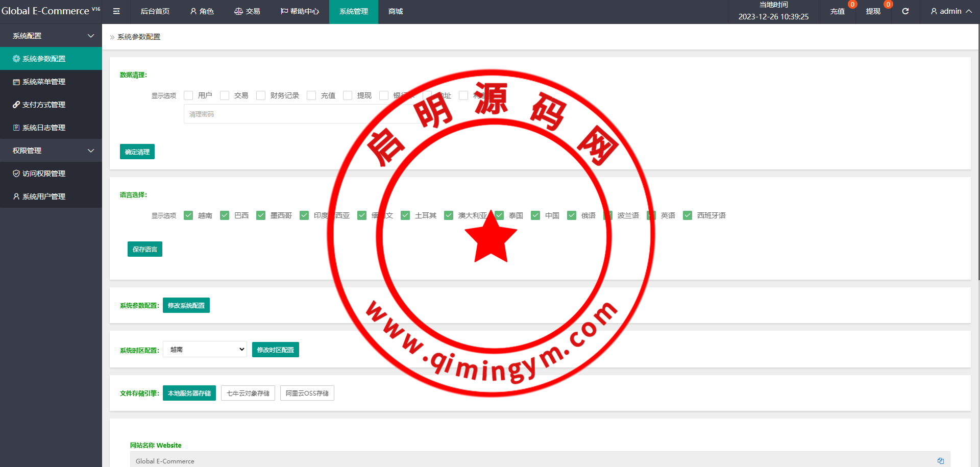Check the 交易 data cleanup checkbox
Image resolution: width=980 pixels, height=467 pixels.
[x=225, y=95]
